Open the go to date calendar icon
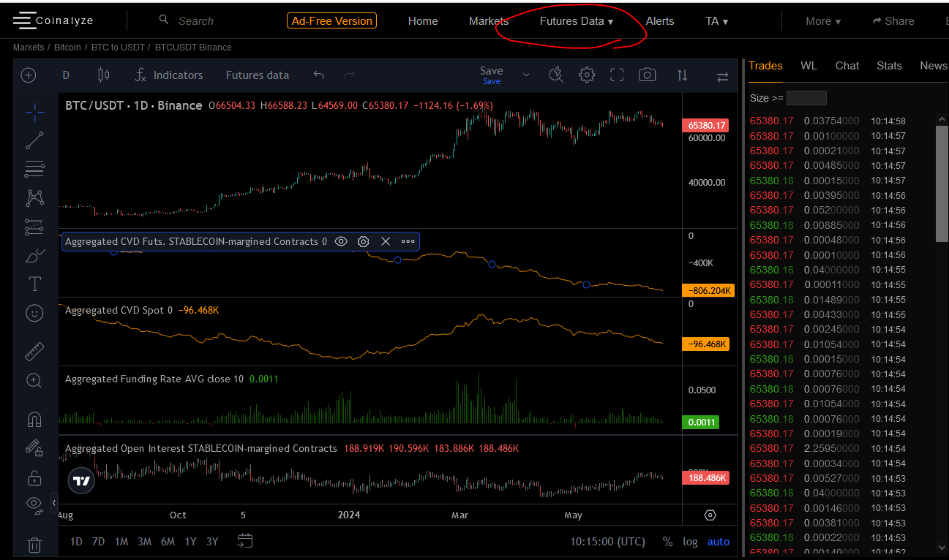 click(x=245, y=541)
